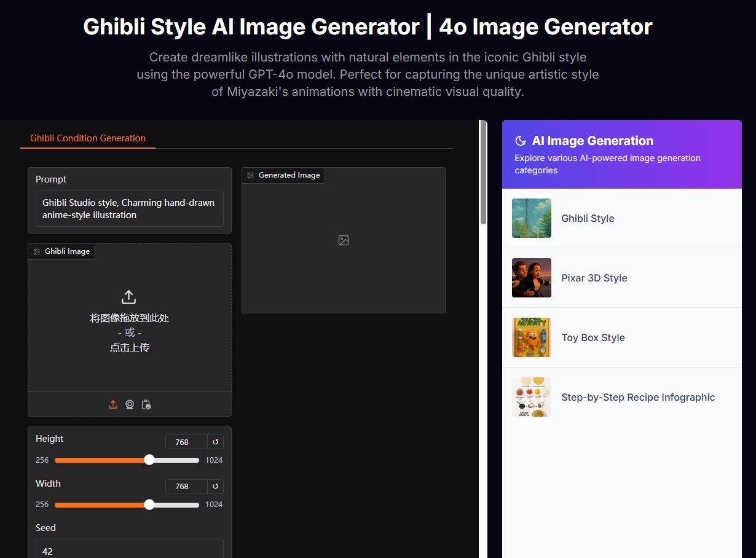This screenshot has height=558, width=756.
Task: Click the Pixar 3D Style thumbnail image
Action: (x=532, y=278)
